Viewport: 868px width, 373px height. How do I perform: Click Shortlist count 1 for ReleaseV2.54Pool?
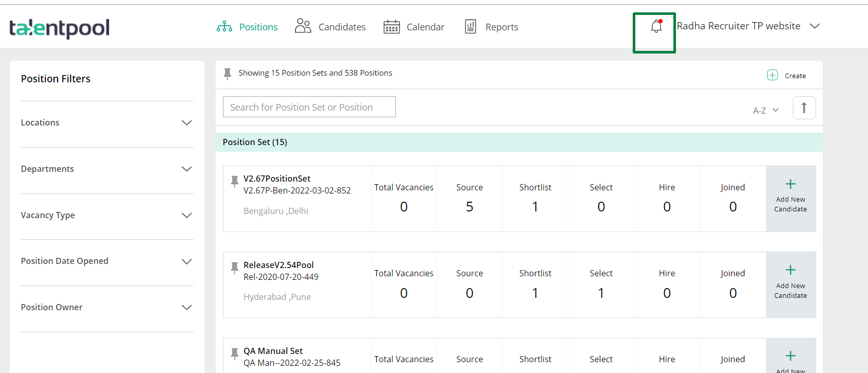[535, 293]
